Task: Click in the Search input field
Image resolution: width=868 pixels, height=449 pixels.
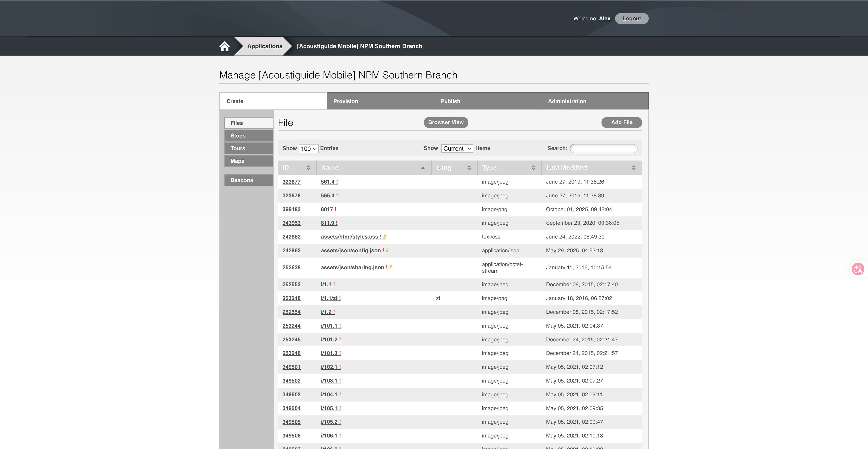Action: [603, 148]
